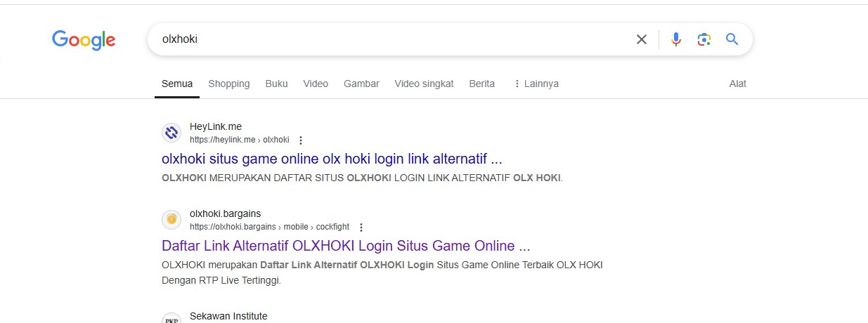868x323 pixels.
Task: Click the olxhoki.bargains mobile cockfight URL
Action: point(269,227)
